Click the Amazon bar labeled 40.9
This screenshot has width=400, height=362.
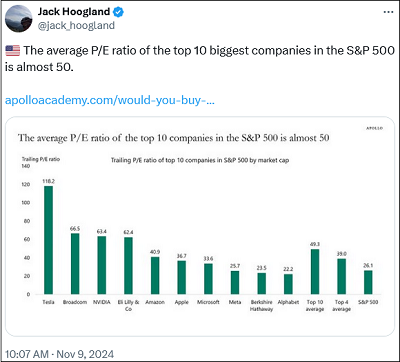point(155,275)
